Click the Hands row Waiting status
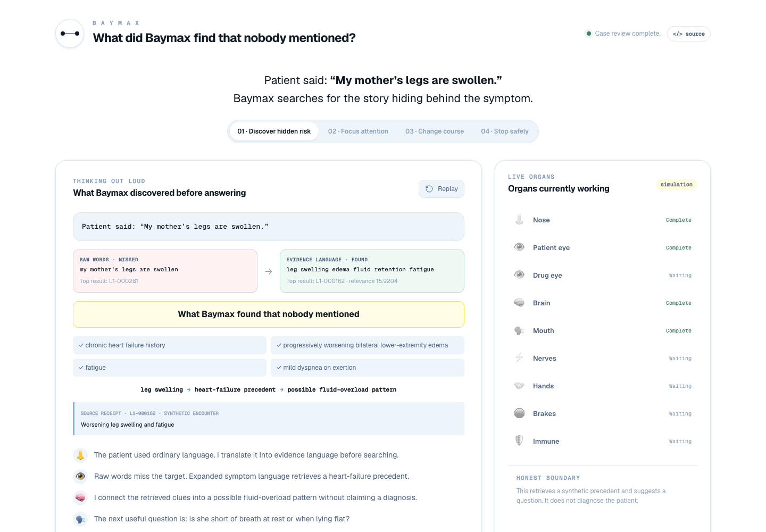 coord(680,386)
